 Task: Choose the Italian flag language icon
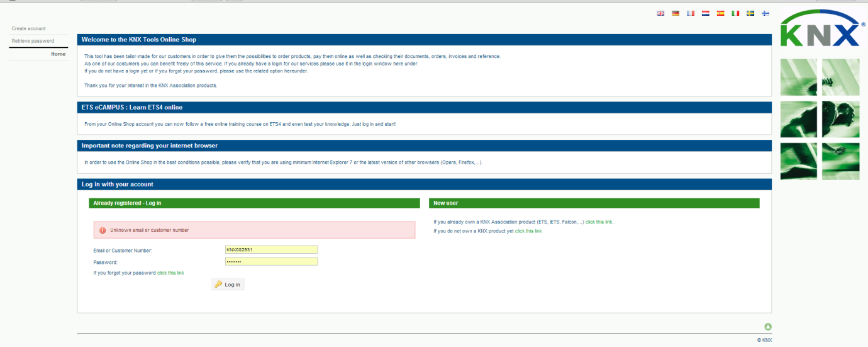click(x=735, y=13)
